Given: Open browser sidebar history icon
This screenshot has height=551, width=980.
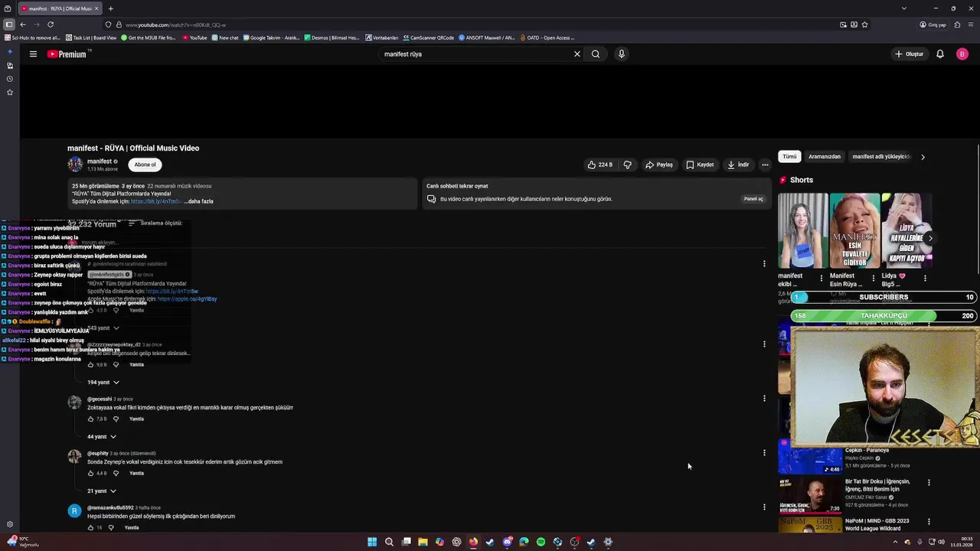Looking at the screenshot, I should 10,79.
